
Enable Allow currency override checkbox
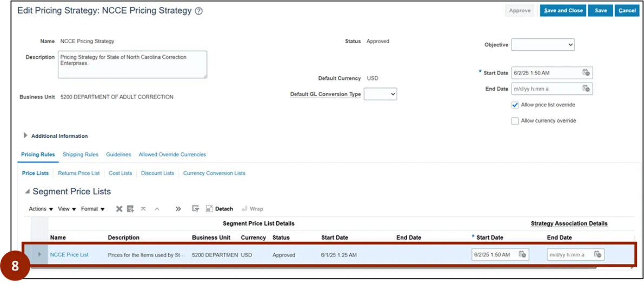pos(515,121)
